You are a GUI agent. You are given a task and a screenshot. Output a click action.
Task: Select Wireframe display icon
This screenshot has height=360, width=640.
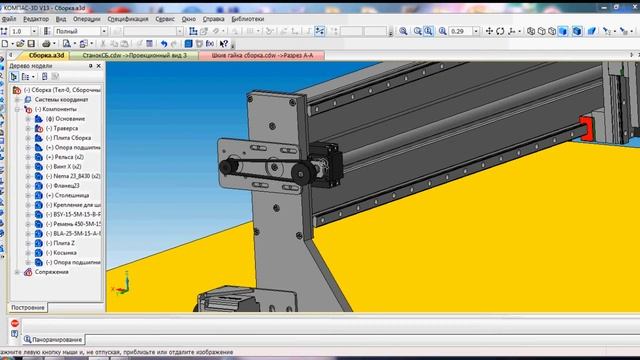tap(531, 31)
